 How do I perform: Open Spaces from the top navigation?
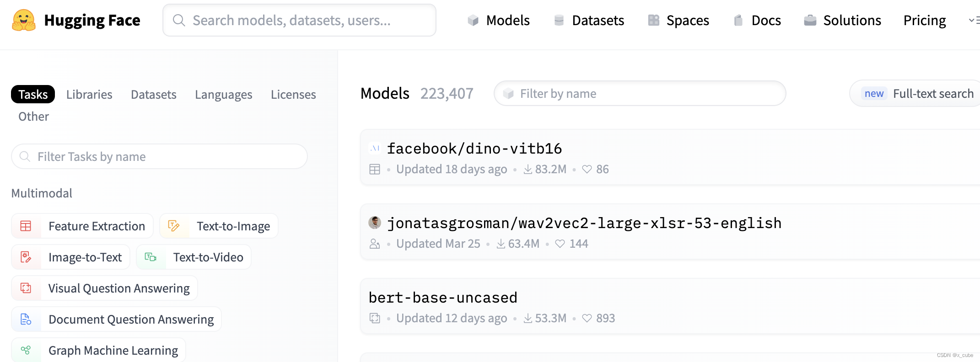tap(678, 20)
